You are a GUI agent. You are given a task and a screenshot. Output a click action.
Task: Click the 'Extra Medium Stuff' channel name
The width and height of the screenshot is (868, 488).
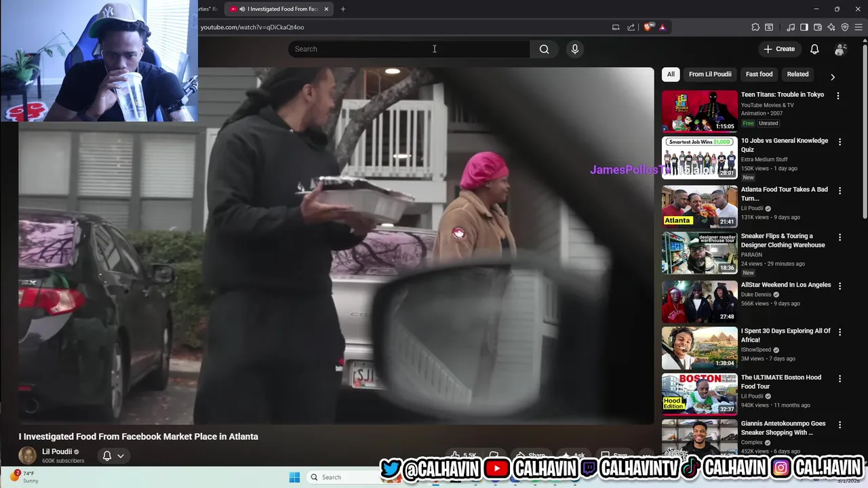point(764,159)
